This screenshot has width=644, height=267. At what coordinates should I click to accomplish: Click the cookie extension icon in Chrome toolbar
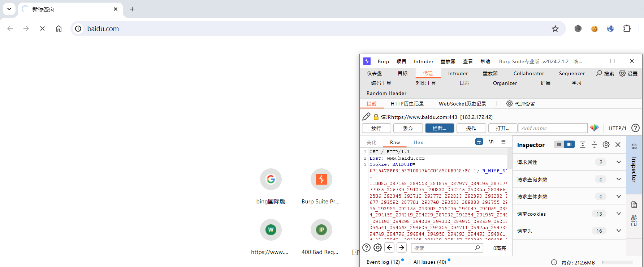594,29
